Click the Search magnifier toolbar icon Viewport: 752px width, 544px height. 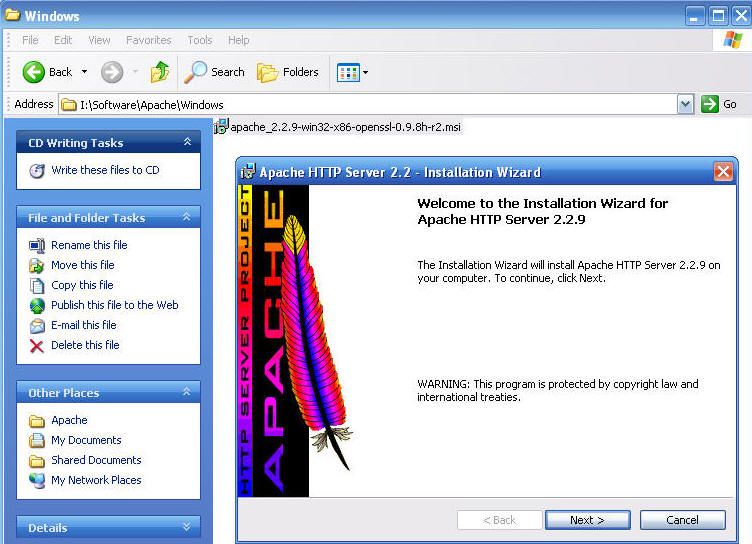(196, 72)
